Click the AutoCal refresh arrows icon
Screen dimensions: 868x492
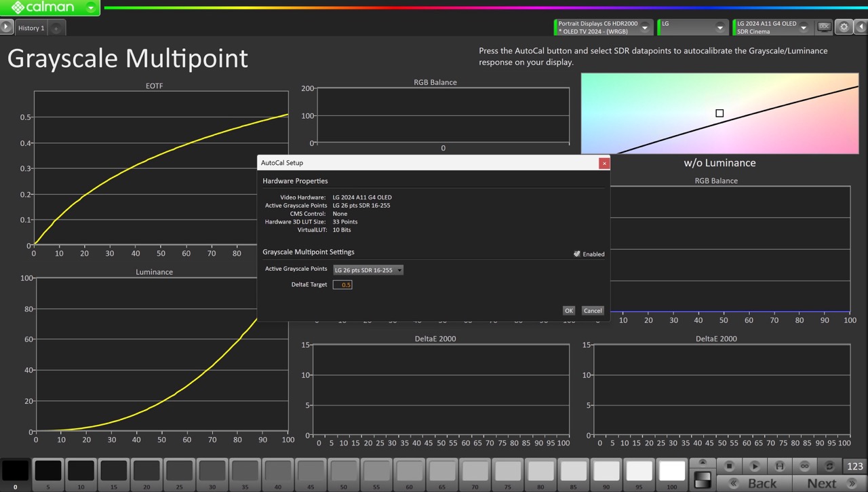pos(829,466)
